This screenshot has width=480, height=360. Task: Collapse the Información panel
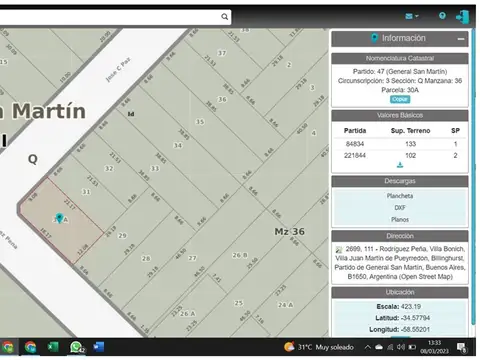click(x=461, y=39)
